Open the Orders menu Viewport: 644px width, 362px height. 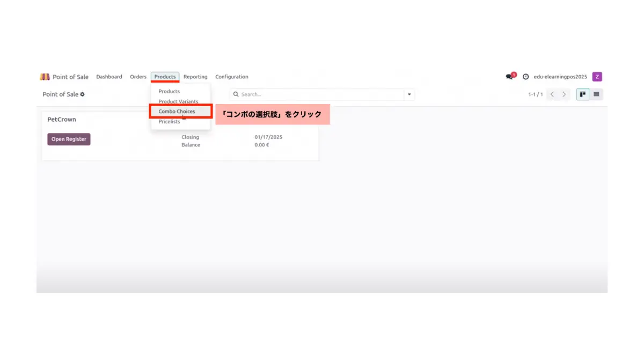(x=138, y=77)
